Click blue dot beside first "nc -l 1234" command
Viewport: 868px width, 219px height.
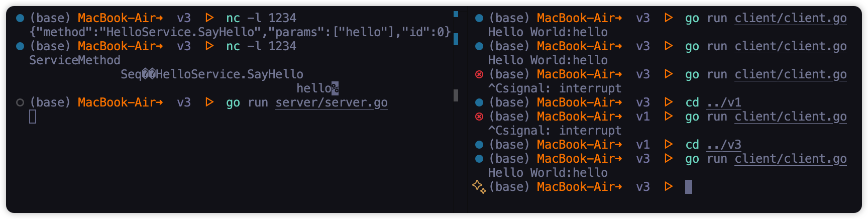pos(20,18)
